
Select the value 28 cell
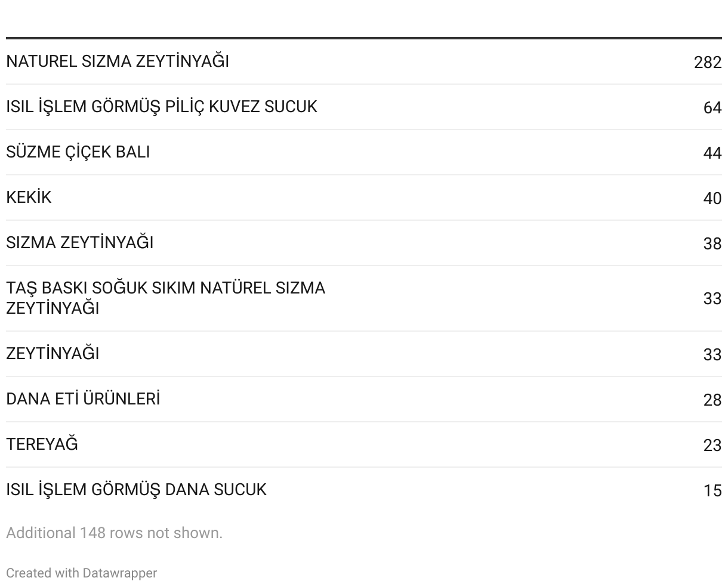(712, 400)
